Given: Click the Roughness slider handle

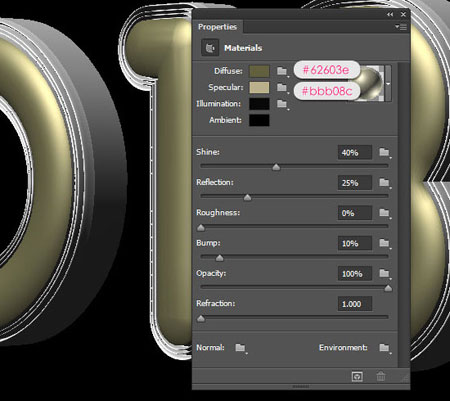Looking at the screenshot, I should click(x=201, y=228).
